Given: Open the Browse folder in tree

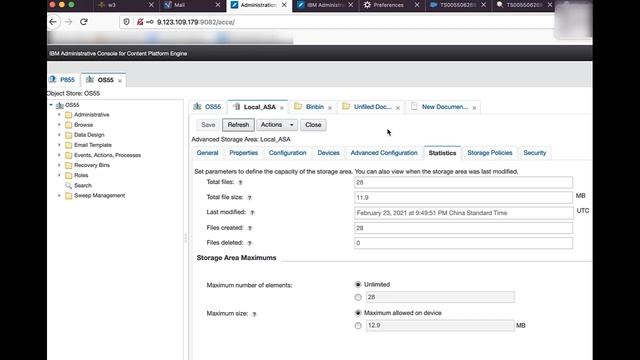Looking at the screenshot, I should pos(83,125).
